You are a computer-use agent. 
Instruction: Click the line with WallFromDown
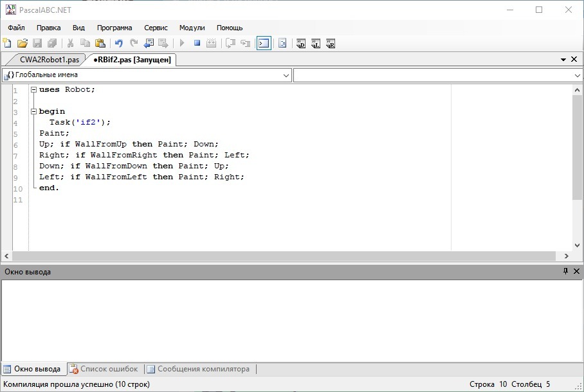134,166
